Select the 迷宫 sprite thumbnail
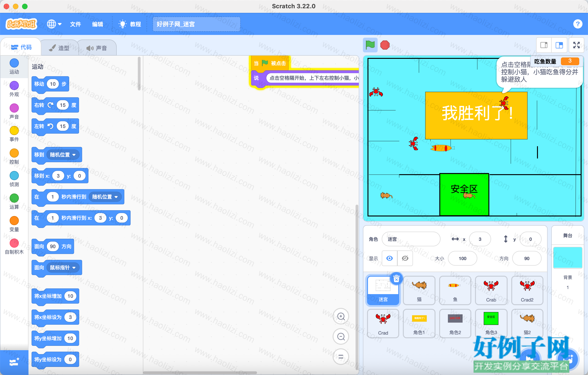 (383, 290)
